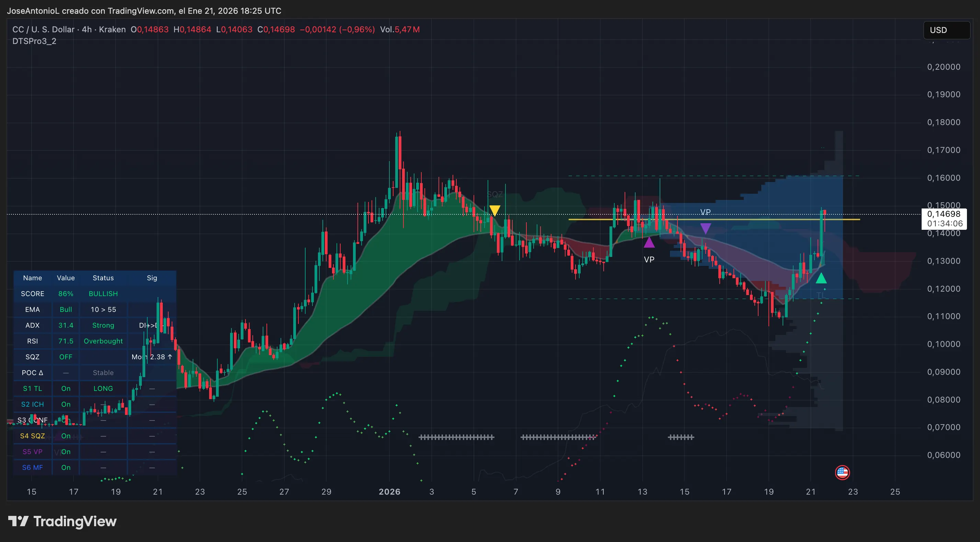Open the 4h interval in the chart title
The image size is (980, 542).
pos(87,30)
